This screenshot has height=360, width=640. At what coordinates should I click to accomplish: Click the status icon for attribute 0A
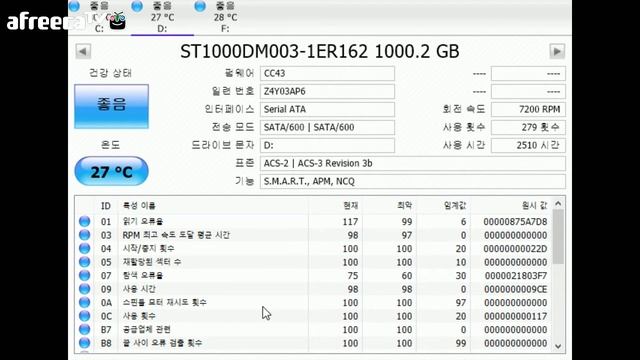[x=84, y=302]
